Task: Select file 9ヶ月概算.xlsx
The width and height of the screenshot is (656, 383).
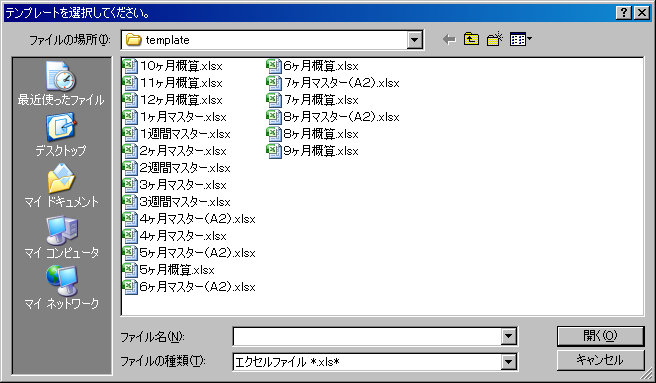Action: pos(313,151)
